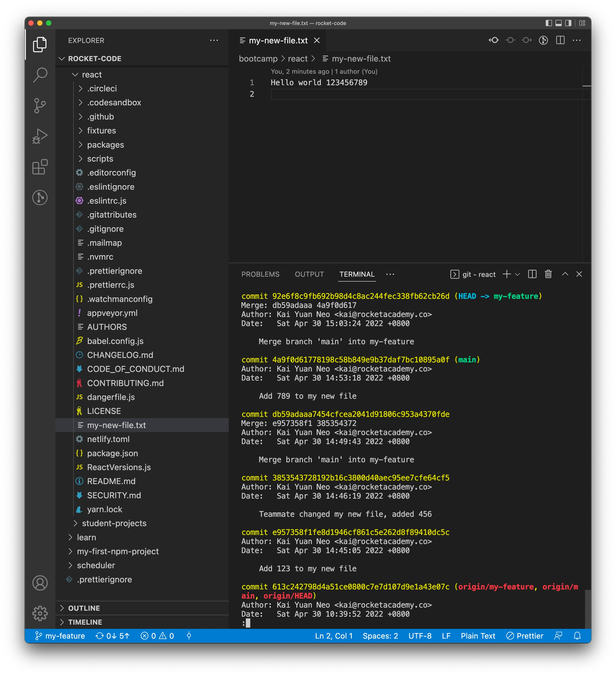This screenshot has width=616, height=676.
Task: Open the Explorer view in activity bar
Action: [40, 44]
